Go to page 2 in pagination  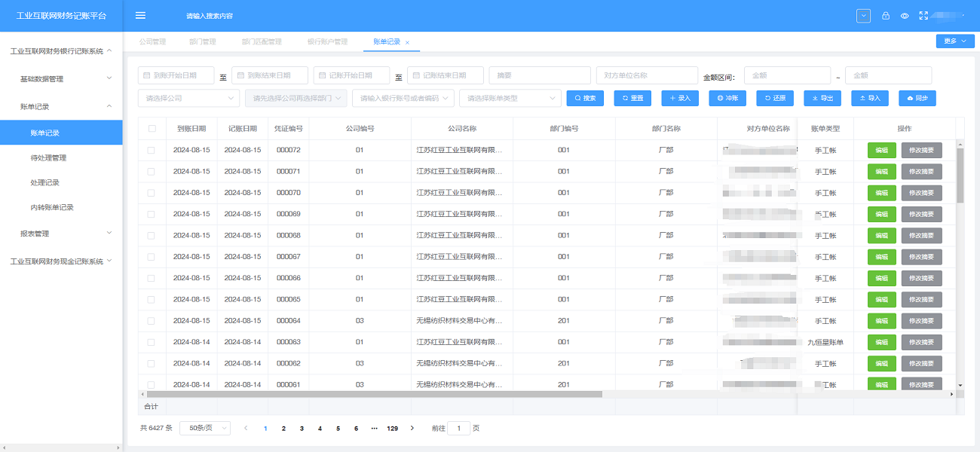point(283,428)
